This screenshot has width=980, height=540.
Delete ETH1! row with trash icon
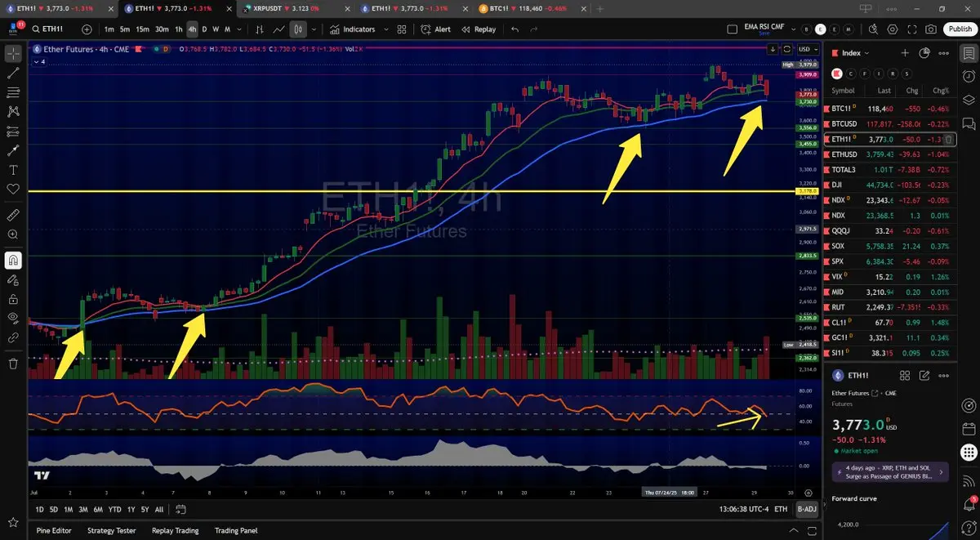950,140
